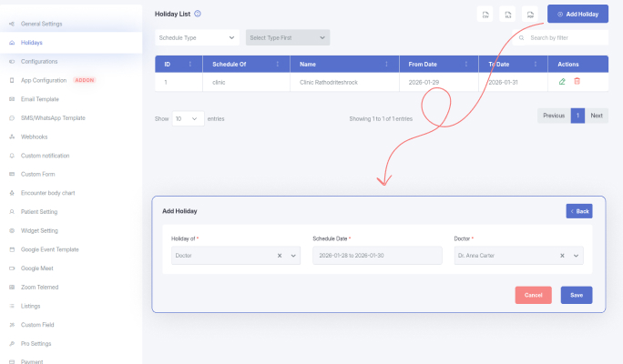Save the new holiday
Viewport: 623px width, 364px height.
(x=577, y=295)
